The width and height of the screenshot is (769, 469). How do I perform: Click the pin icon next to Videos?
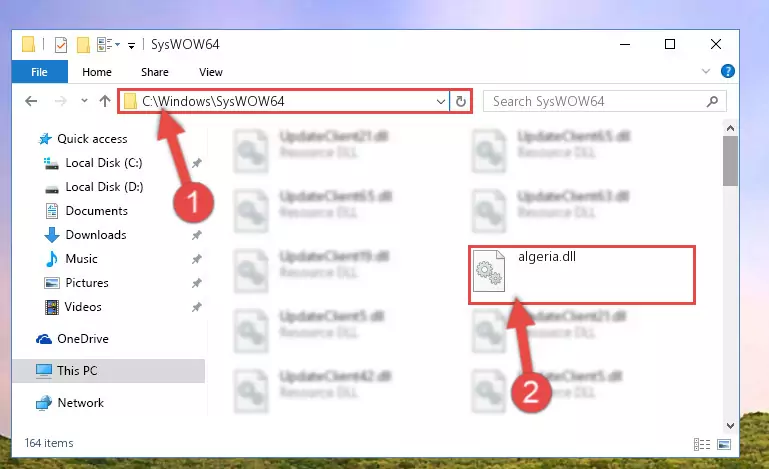[197, 307]
